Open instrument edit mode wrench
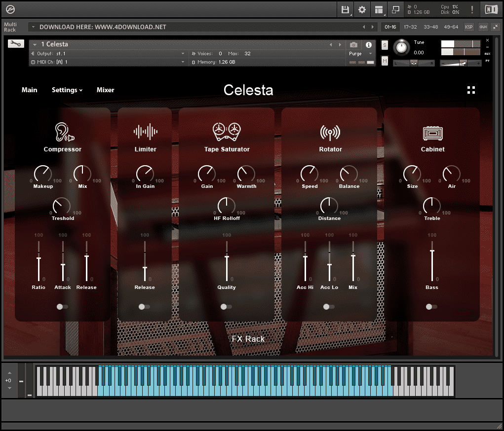This screenshot has height=431, width=504. 16,44
